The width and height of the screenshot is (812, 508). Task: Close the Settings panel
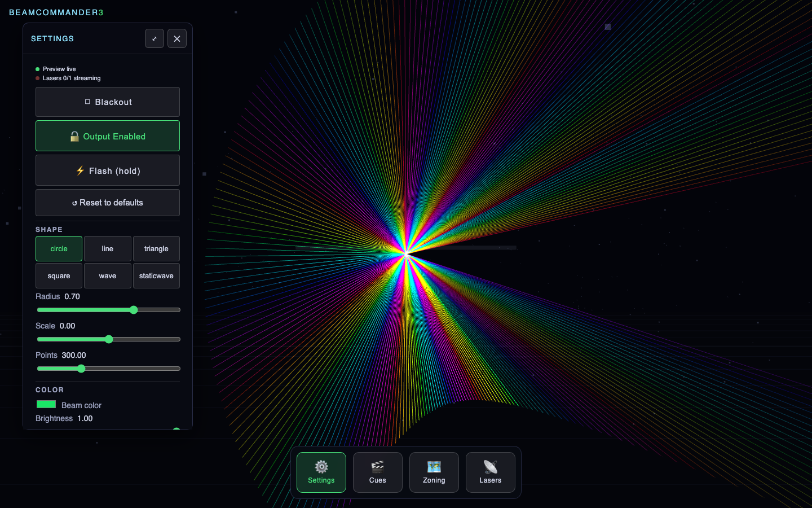pyautogui.click(x=177, y=38)
